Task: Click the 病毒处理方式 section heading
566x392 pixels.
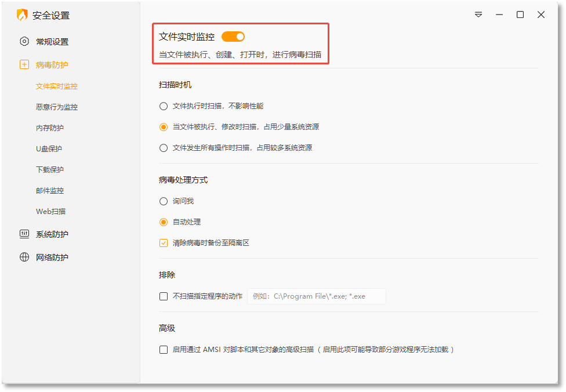Action: tap(183, 180)
